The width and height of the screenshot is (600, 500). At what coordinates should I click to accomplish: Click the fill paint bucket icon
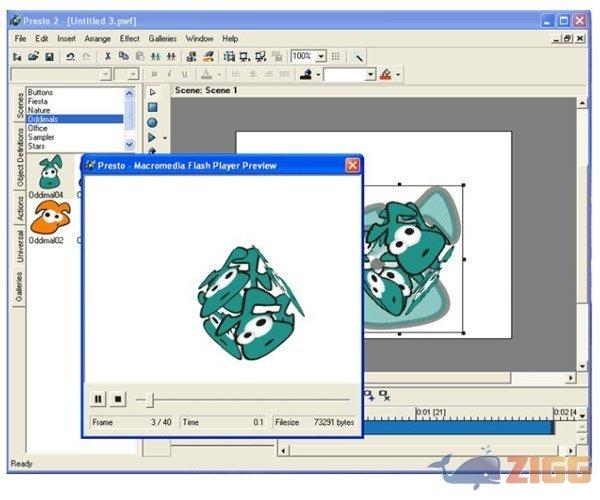pos(306,74)
